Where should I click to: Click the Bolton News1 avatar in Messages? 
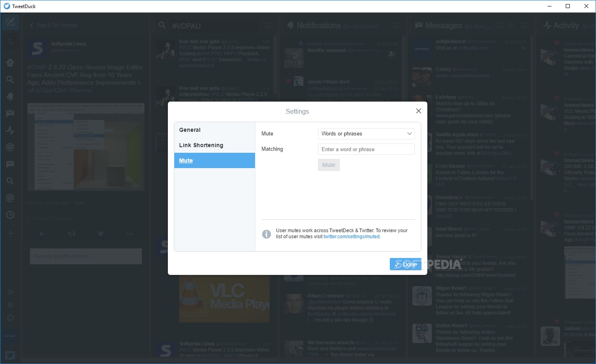[x=422, y=333]
